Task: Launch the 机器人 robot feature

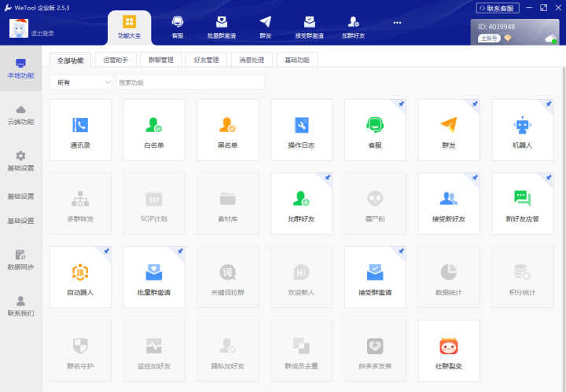Action: point(522,130)
